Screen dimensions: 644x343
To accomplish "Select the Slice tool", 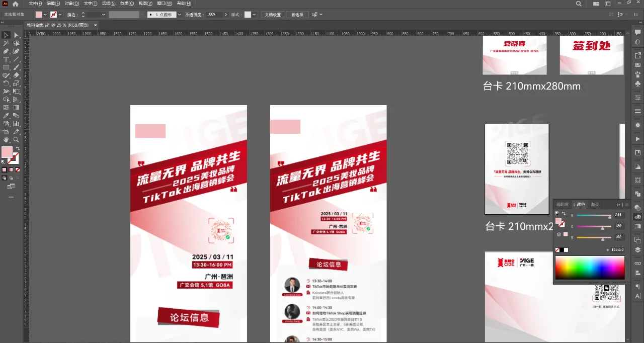I will click(x=16, y=132).
